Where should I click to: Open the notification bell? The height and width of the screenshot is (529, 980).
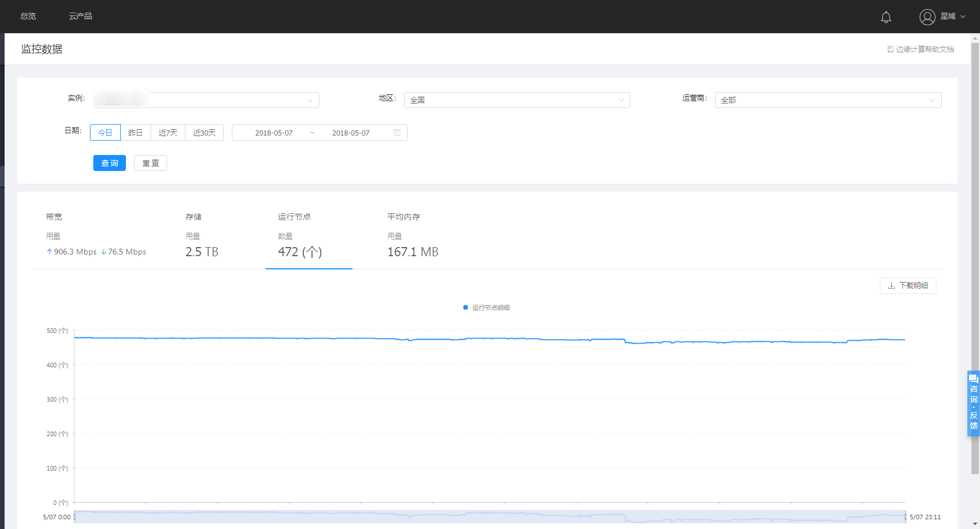pos(886,17)
